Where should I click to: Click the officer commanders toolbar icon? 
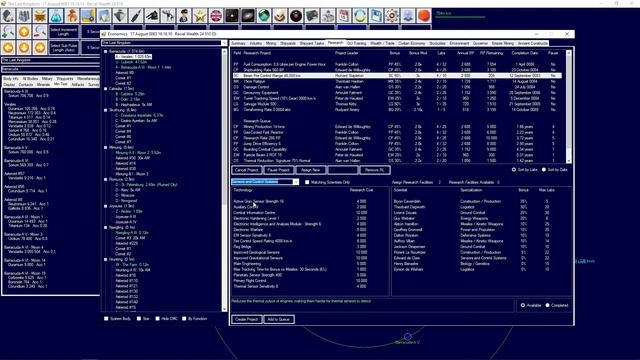coord(184,16)
